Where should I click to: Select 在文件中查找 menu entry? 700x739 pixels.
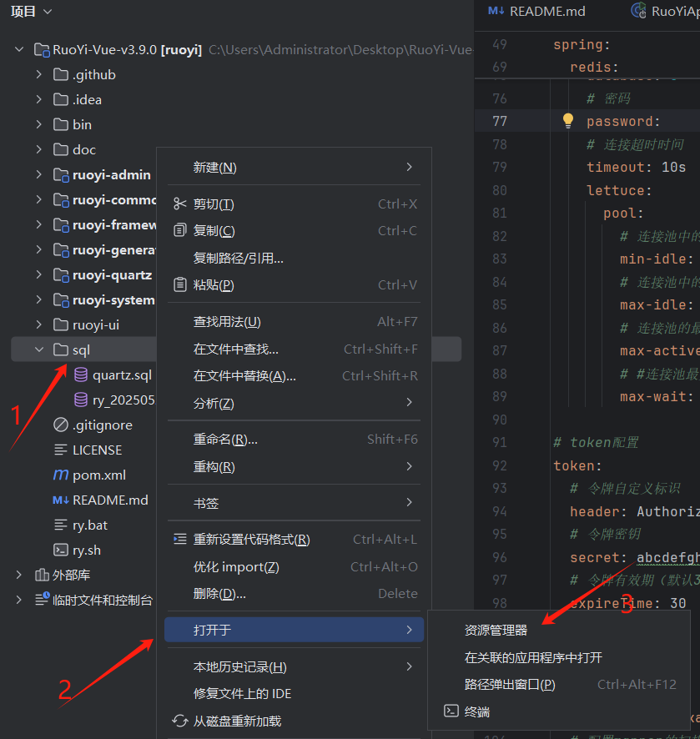[236, 349]
